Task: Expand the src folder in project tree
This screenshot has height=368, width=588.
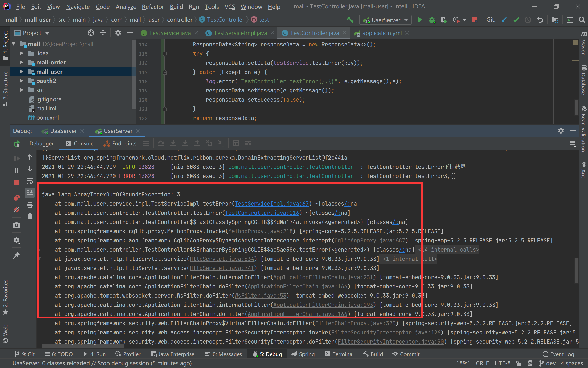Action: coord(21,90)
